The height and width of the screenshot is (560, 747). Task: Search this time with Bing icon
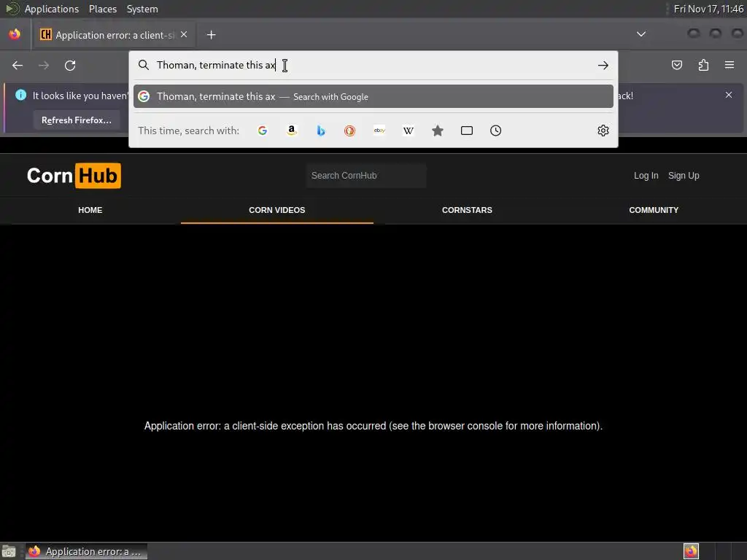point(321,131)
